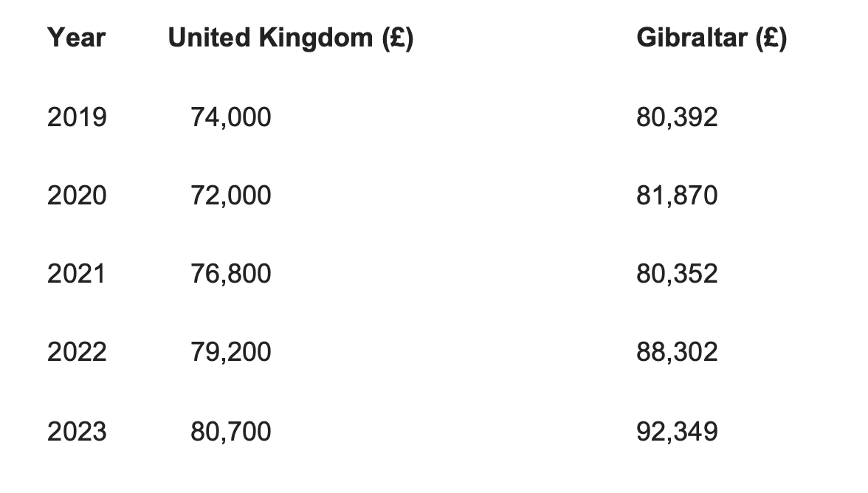Select the 2023 year cell
This screenshot has width=868, height=493.
(77, 432)
